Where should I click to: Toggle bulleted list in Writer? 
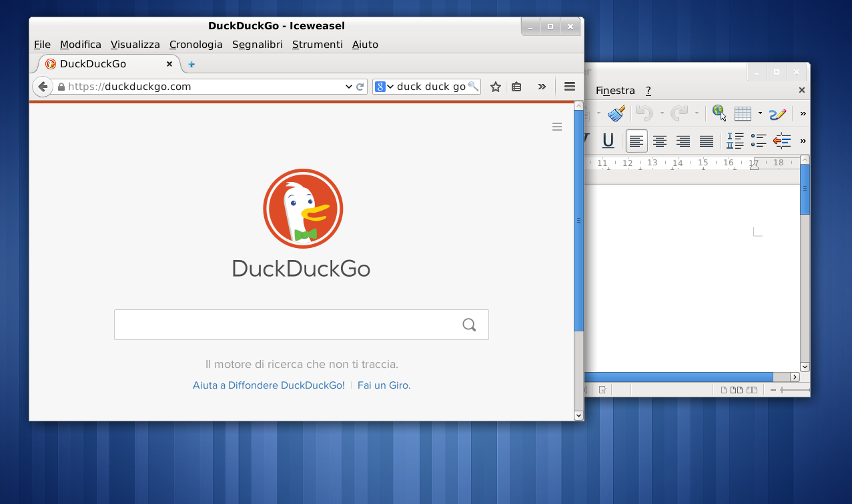pyautogui.click(x=759, y=141)
